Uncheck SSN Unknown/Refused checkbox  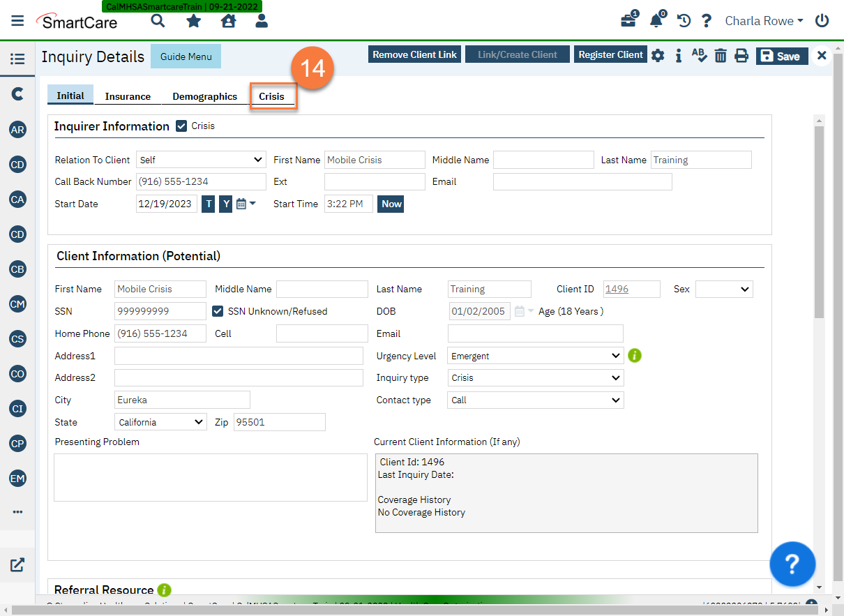pos(218,311)
